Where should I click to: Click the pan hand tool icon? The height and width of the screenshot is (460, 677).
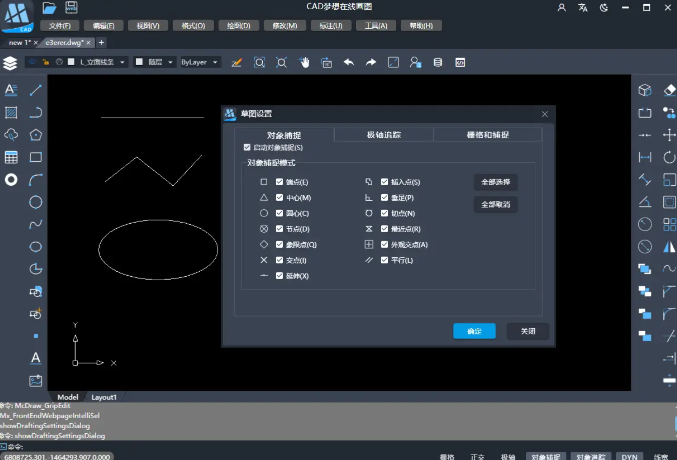[x=305, y=62]
